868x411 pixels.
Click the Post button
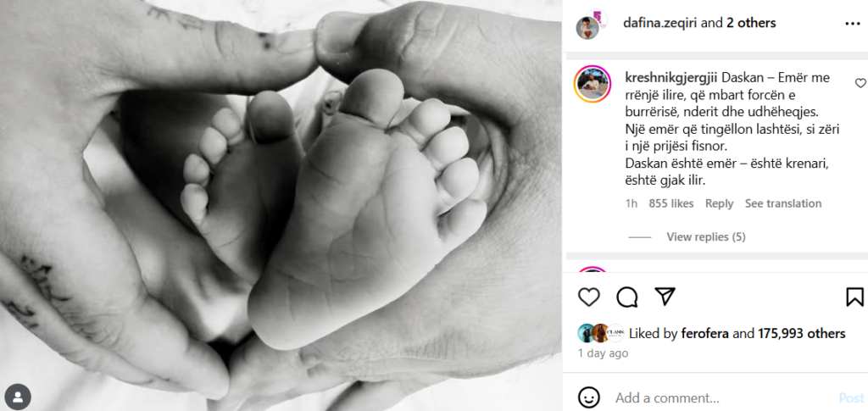pyautogui.click(x=851, y=397)
